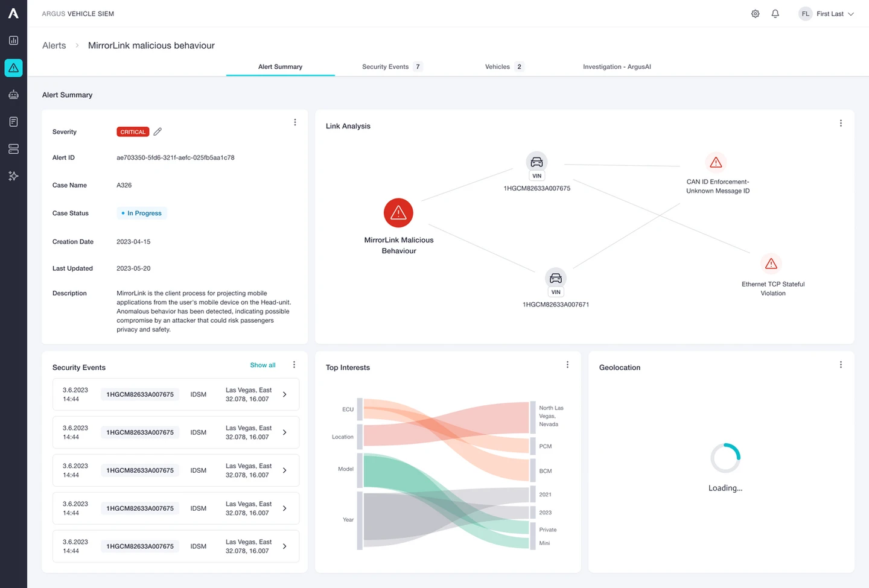Image resolution: width=869 pixels, height=588 pixels.
Task: Click the Last Updated value 2023-05-20
Action: [x=133, y=268]
